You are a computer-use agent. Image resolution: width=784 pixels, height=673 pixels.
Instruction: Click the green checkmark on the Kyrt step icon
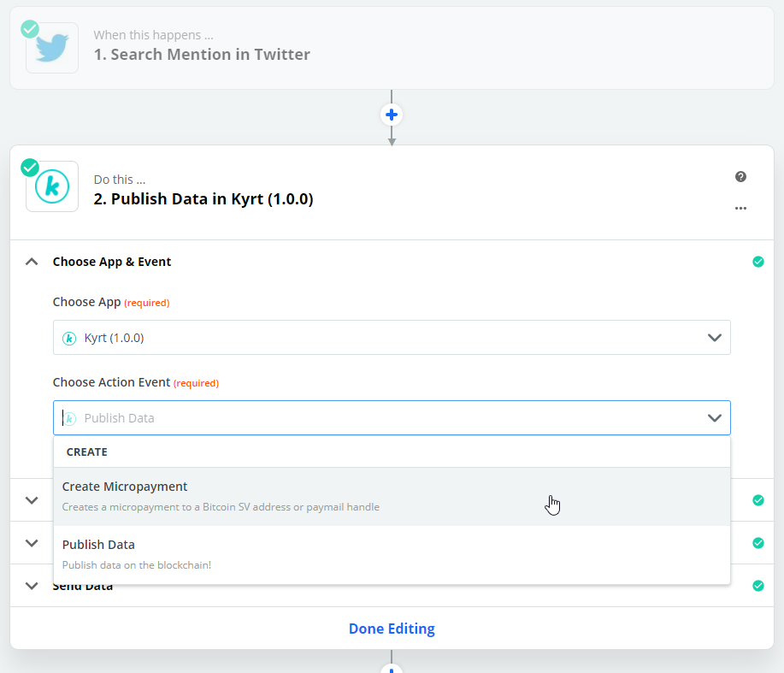(x=30, y=168)
